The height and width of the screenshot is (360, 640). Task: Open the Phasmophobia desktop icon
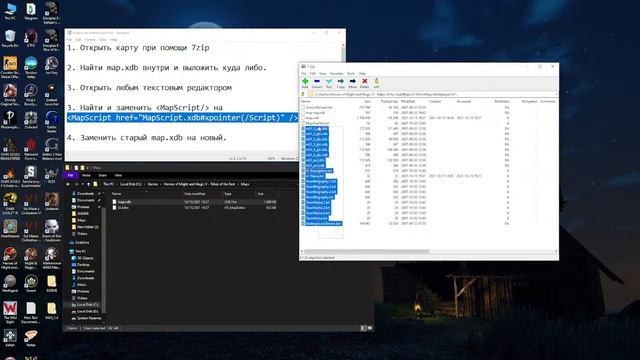pyautogui.click(x=10, y=120)
